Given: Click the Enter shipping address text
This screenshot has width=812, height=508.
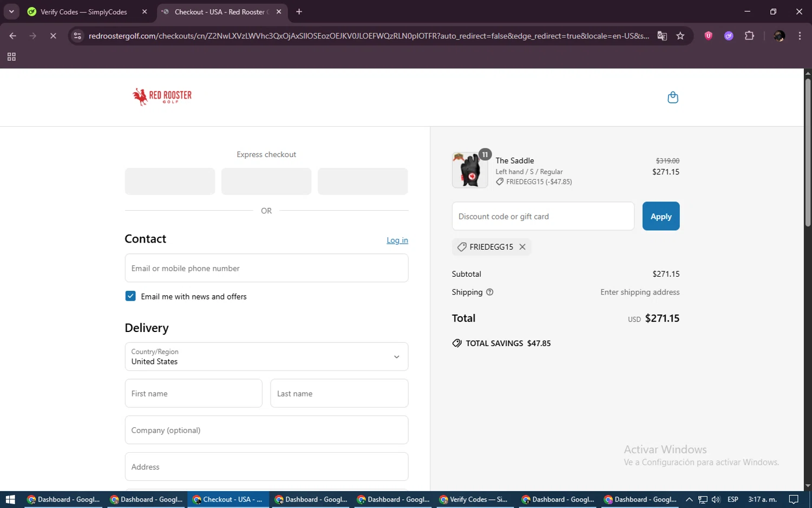Looking at the screenshot, I should click(x=640, y=292).
